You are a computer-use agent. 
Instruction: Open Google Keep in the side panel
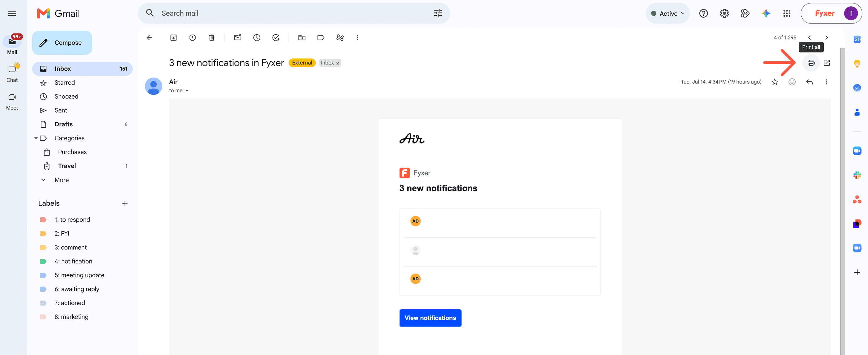click(x=857, y=64)
